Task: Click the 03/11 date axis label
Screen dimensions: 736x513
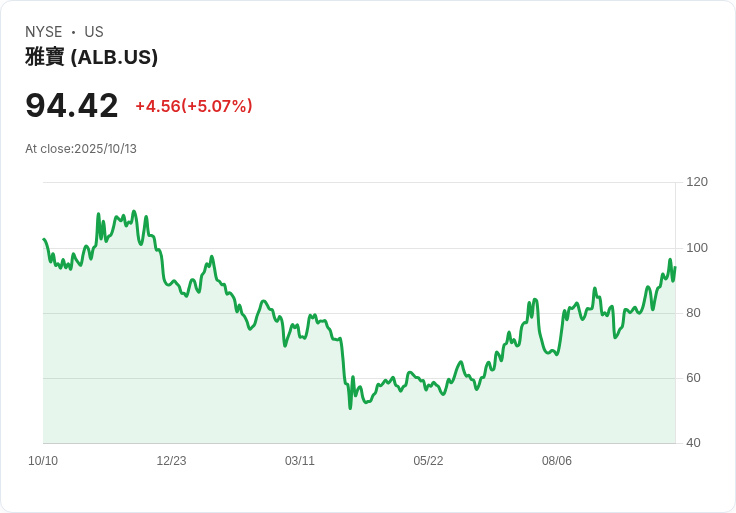Action: coord(300,461)
